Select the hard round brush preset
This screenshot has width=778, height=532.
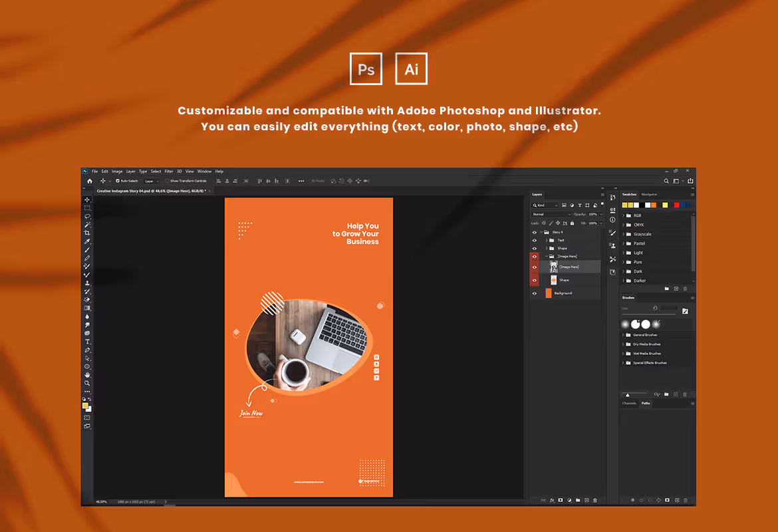[646, 324]
